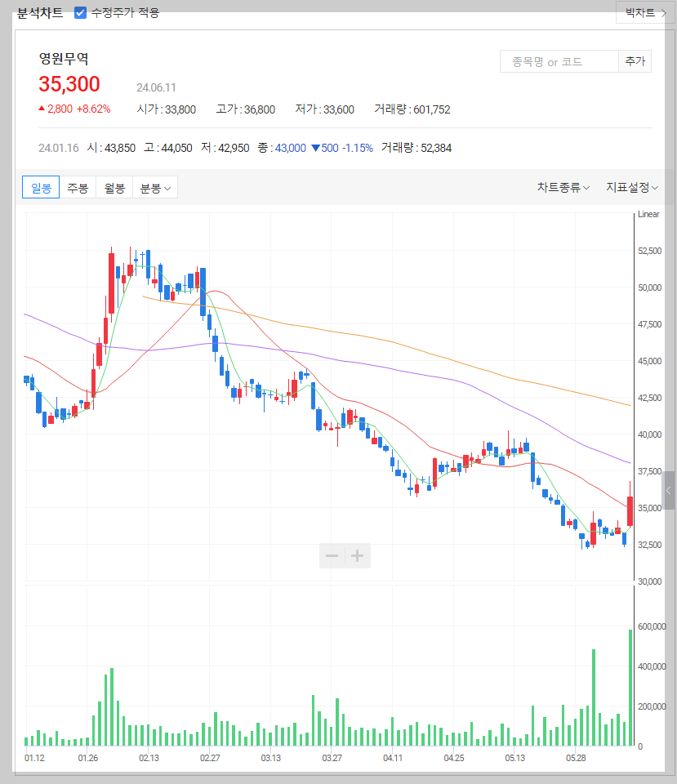Click the latest tallest volume bar
The image size is (677, 784).
tap(630, 688)
